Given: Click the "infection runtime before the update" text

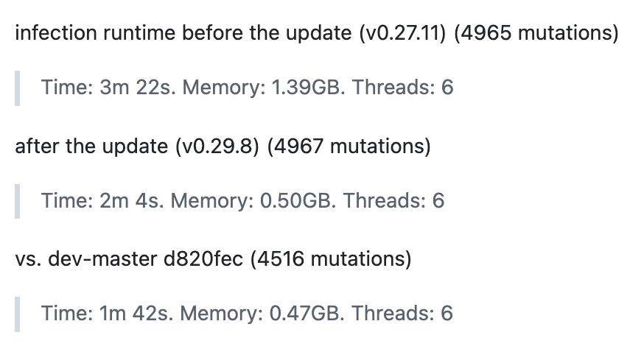Looking at the screenshot, I should point(183,33).
